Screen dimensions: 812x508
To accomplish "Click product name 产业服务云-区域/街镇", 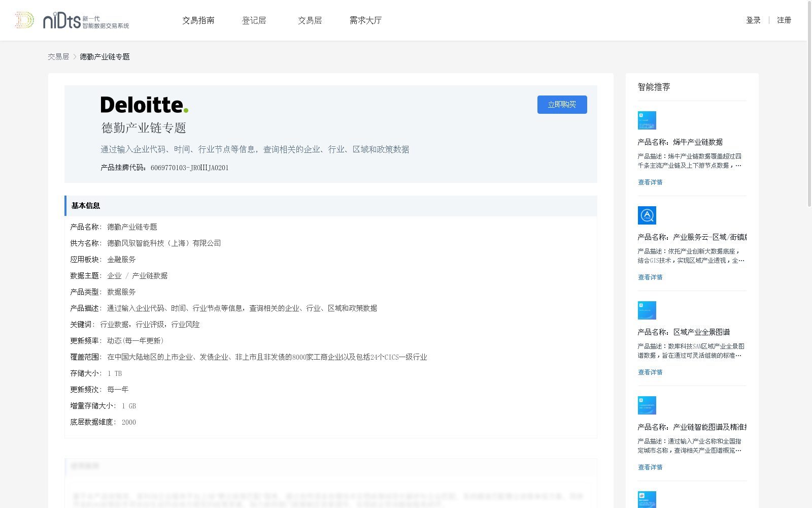I will [709, 237].
